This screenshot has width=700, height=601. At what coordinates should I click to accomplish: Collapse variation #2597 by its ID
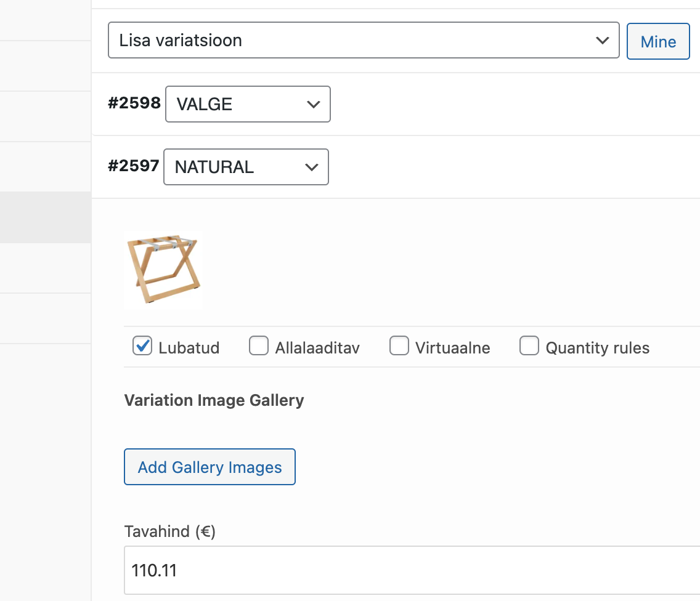tap(133, 166)
